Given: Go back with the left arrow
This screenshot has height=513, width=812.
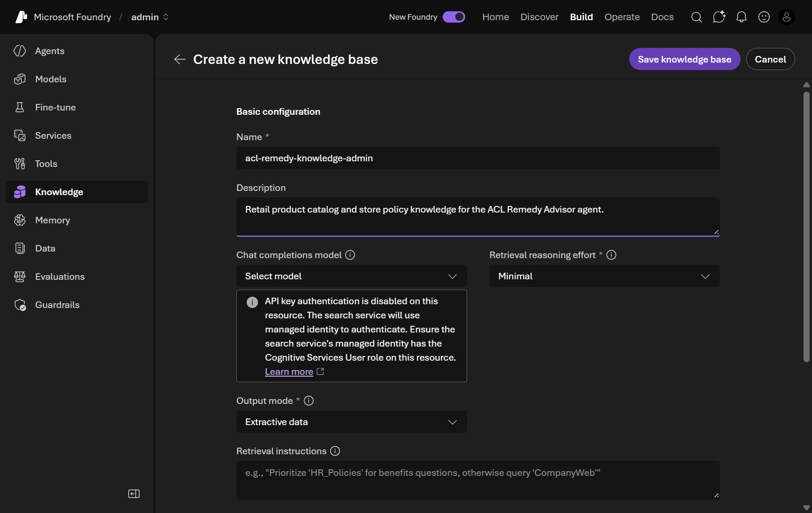Looking at the screenshot, I should 180,59.
